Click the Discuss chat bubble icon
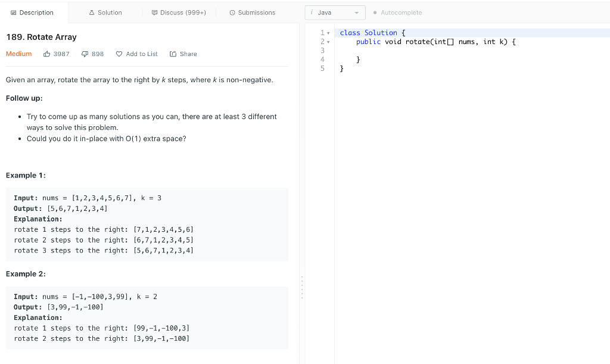This screenshot has width=610, height=364. click(x=154, y=13)
